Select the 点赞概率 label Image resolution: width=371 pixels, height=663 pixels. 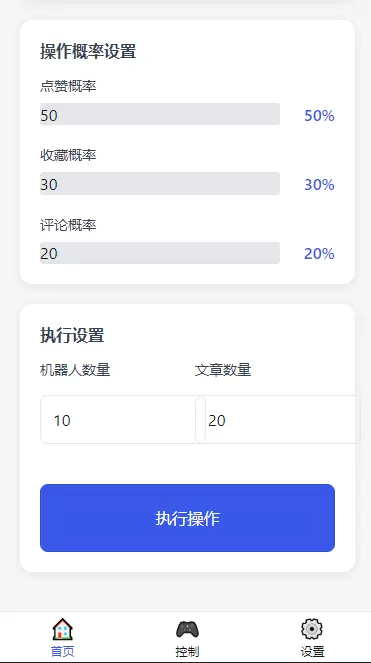coord(68,86)
